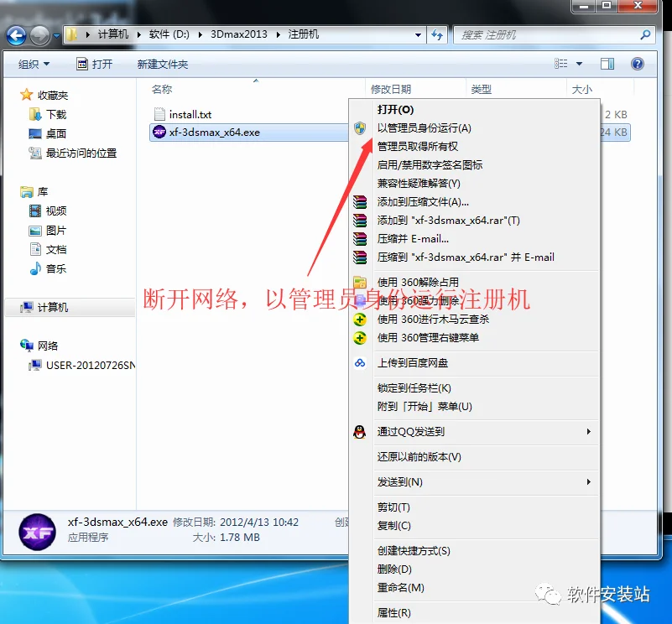Open the 下载 folder in favorites
672x624 pixels.
pos(48,114)
